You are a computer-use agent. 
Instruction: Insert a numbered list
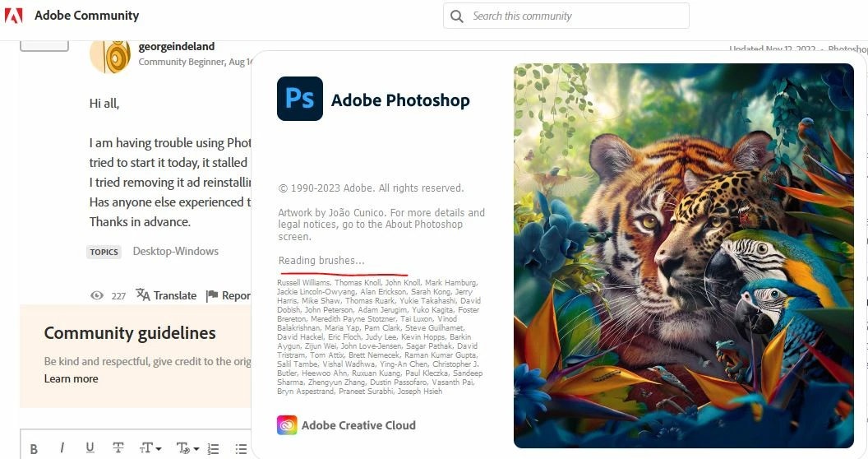coord(213,449)
